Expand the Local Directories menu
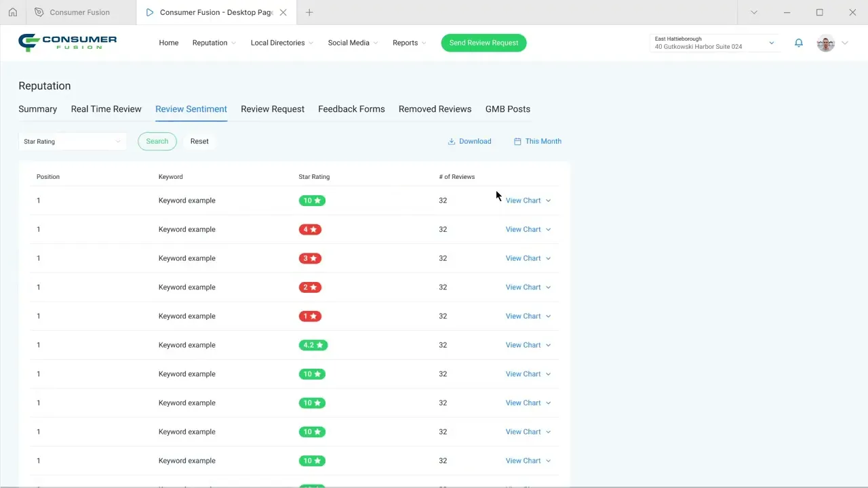The image size is (868, 488). coord(282,43)
